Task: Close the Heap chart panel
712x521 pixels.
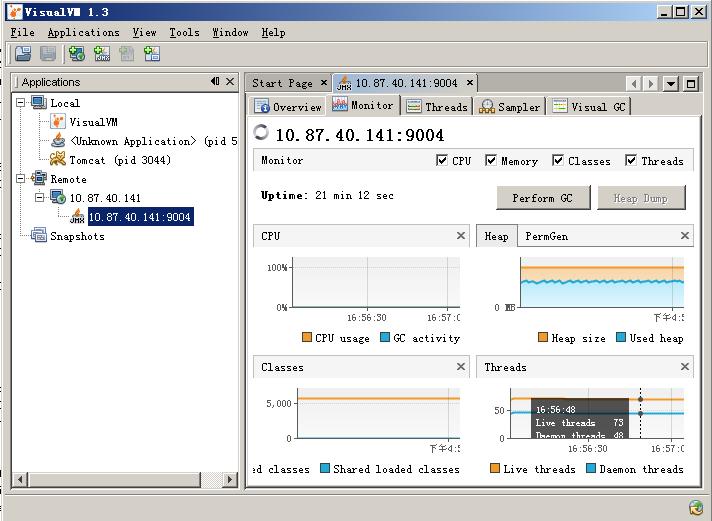Action: pos(685,235)
